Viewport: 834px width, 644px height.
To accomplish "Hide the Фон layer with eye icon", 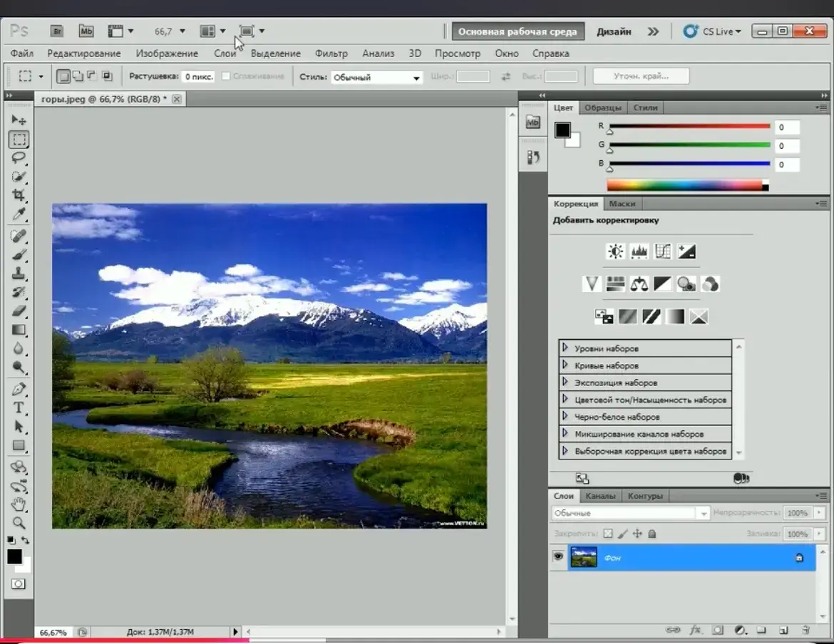I will pos(558,557).
